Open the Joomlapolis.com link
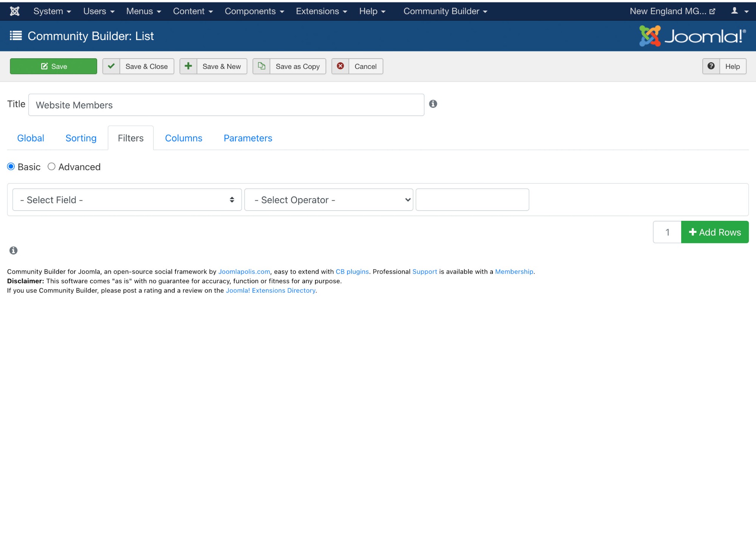The height and width of the screenshot is (535, 756). [244, 271]
